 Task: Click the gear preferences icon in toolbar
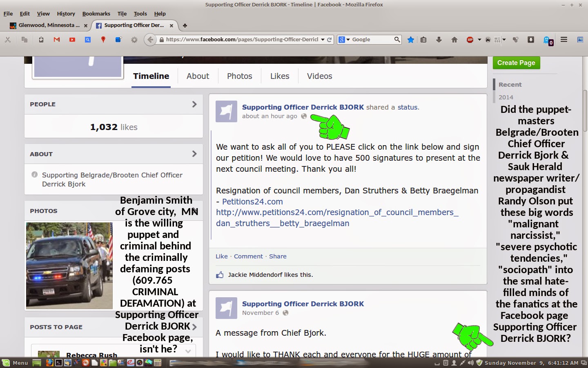pyautogui.click(x=134, y=40)
